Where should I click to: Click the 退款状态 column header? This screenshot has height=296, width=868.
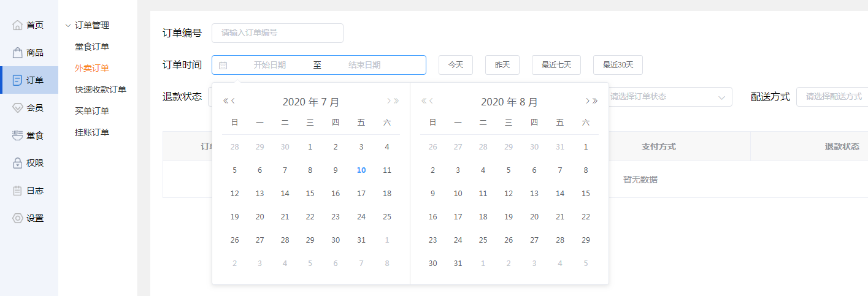pyautogui.click(x=842, y=146)
